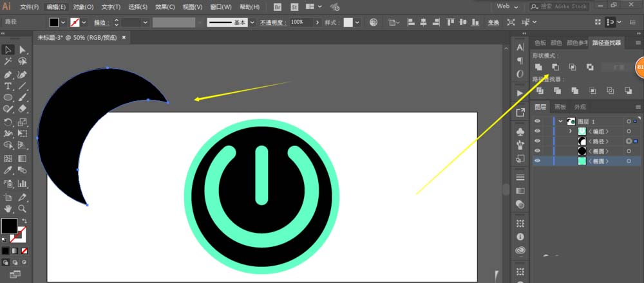Image resolution: width=644 pixels, height=283 pixels.
Task: Open brush definition 基本 dropdown
Action: (252, 23)
